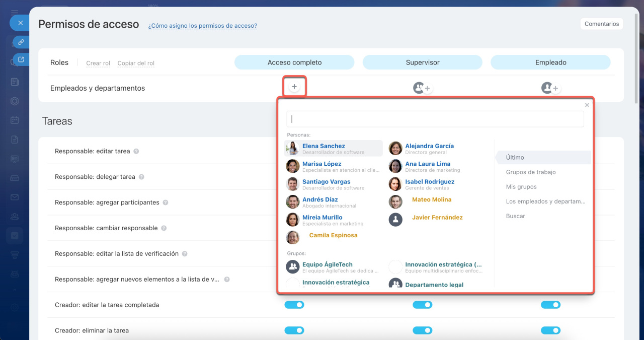This screenshot has height=340, width=644.
Task: Click Javier Fernández's avatar icon
Action: [x=395, y=220]
